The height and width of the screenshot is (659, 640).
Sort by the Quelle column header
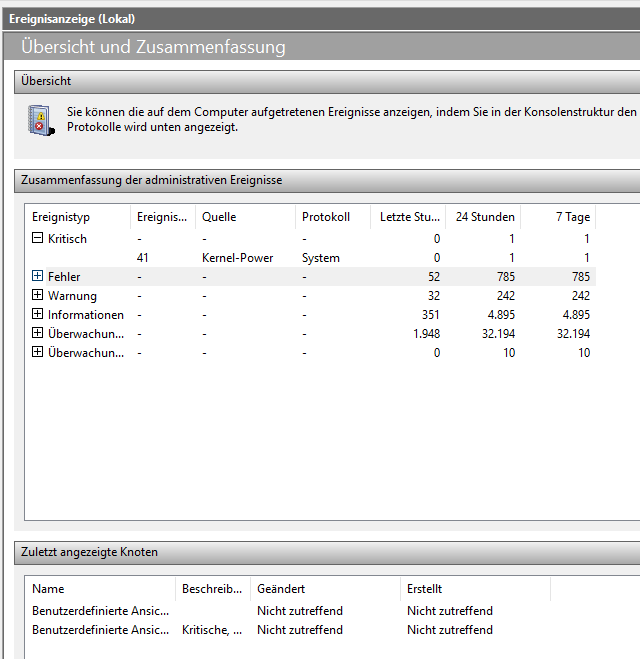(245, 217)
